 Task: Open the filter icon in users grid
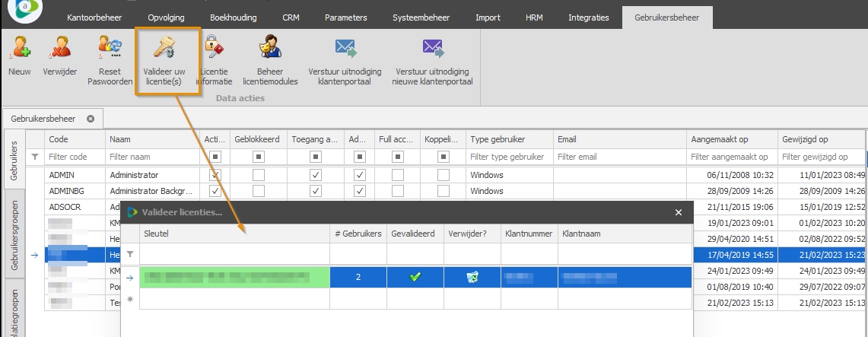point(34,157)
